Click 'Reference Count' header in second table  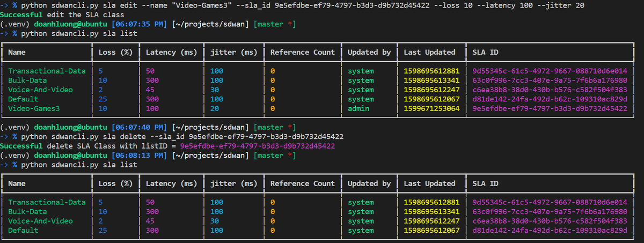tap(302, 183)
